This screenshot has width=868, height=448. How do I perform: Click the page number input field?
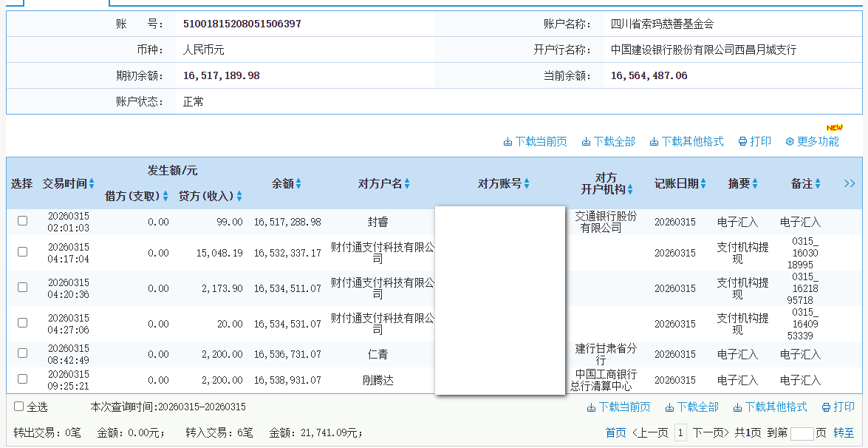(802, 434)
